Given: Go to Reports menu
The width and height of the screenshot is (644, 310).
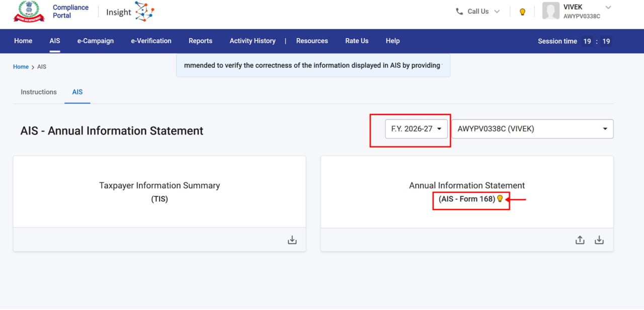Looking at the screenshot, I should [200, 41].
